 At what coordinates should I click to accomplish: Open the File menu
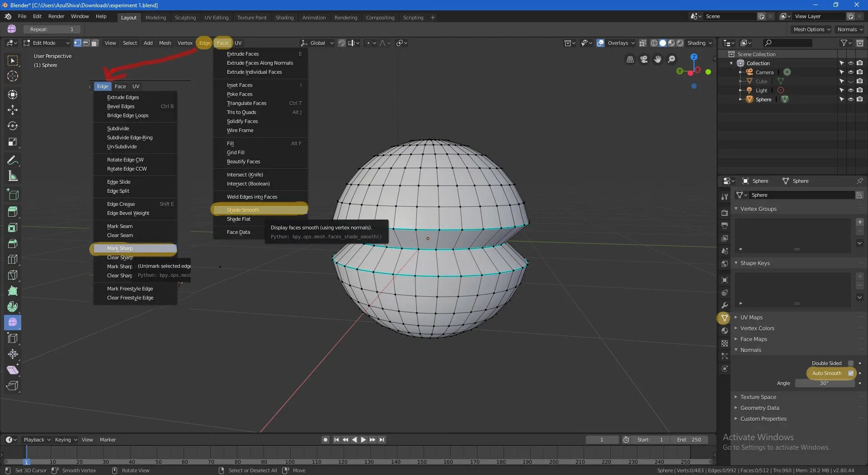pos(22,16)
